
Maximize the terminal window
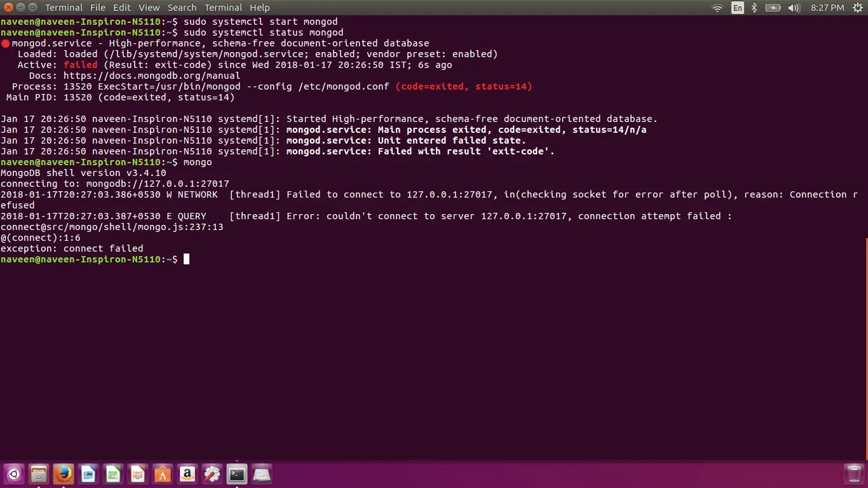[x=32, y=7]
